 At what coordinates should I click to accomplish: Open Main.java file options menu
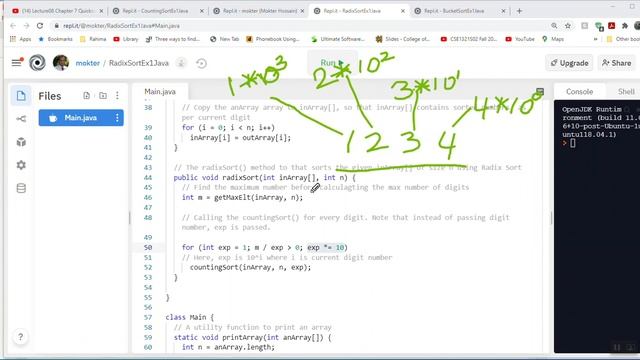tap(117, 118)
